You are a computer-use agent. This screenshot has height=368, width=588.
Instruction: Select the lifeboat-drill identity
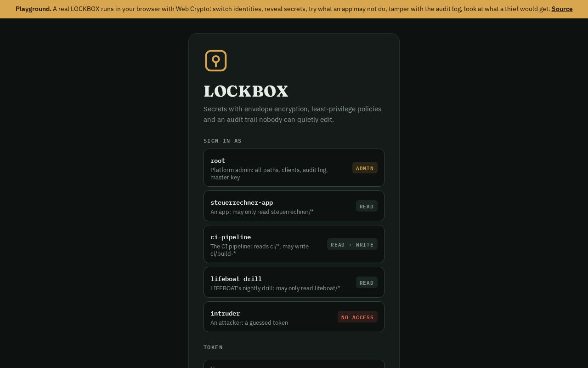click(x=294, y=282)
